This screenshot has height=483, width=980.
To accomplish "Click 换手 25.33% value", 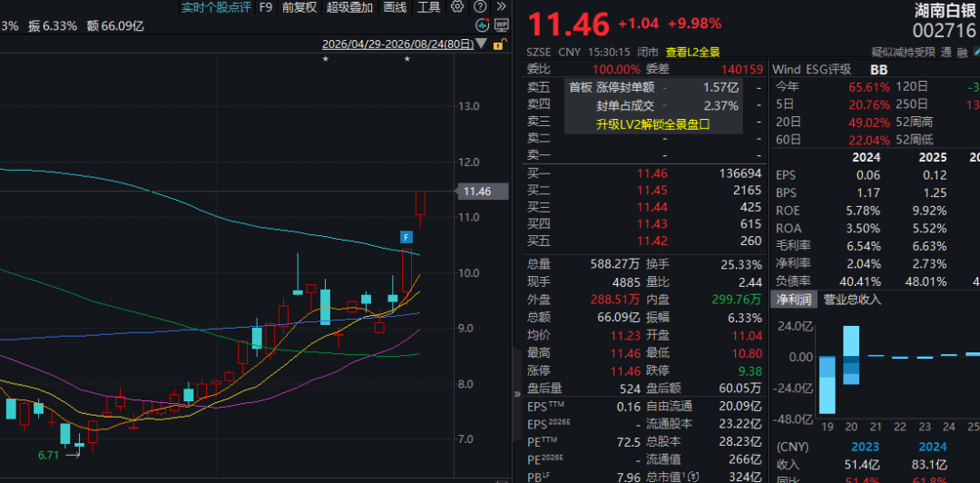I will pyautogui.click(x=741, y=264).
